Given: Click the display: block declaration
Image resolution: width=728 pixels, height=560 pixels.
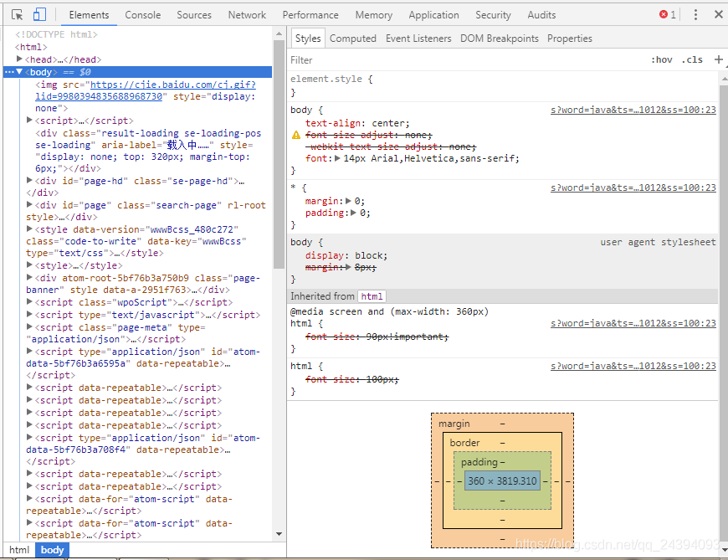Looking at the screenshot, I should point(346,255).
